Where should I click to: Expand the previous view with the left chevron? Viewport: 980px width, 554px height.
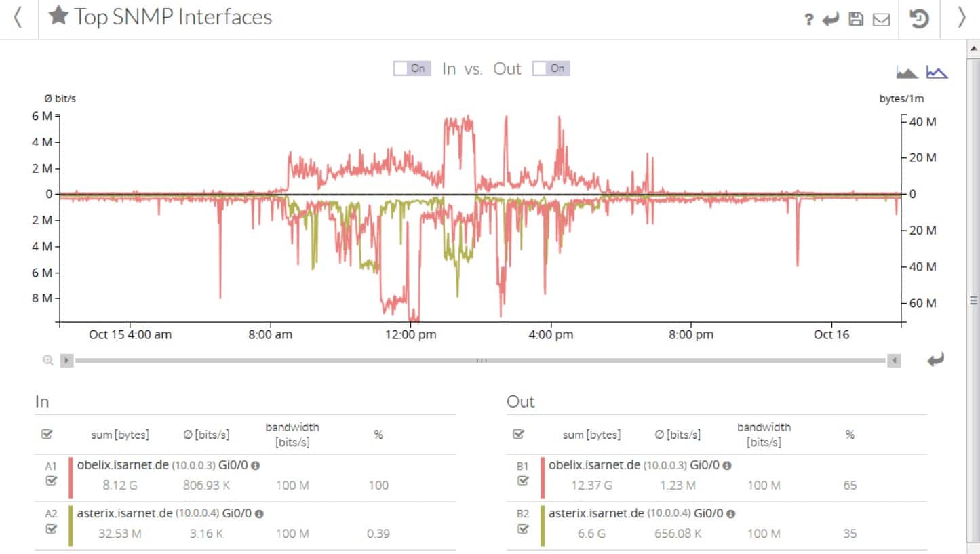point(18,18)
